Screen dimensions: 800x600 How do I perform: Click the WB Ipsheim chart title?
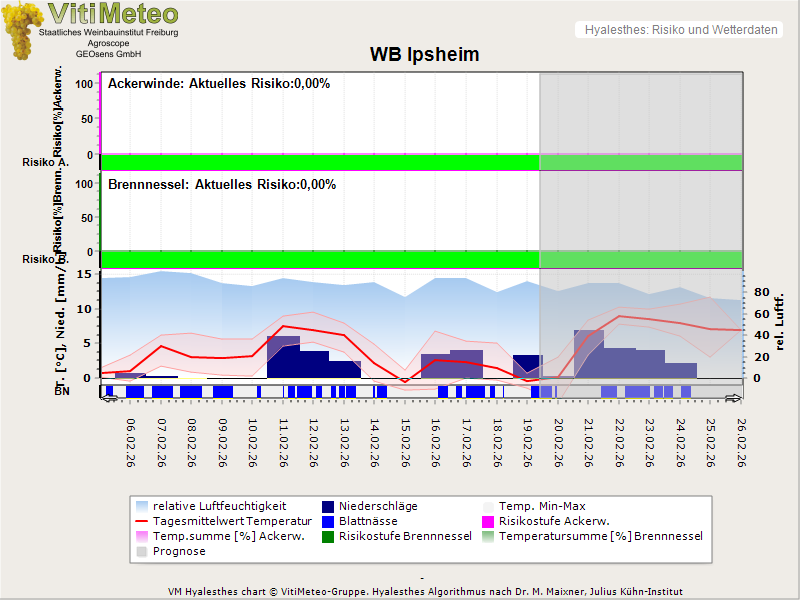424,55
